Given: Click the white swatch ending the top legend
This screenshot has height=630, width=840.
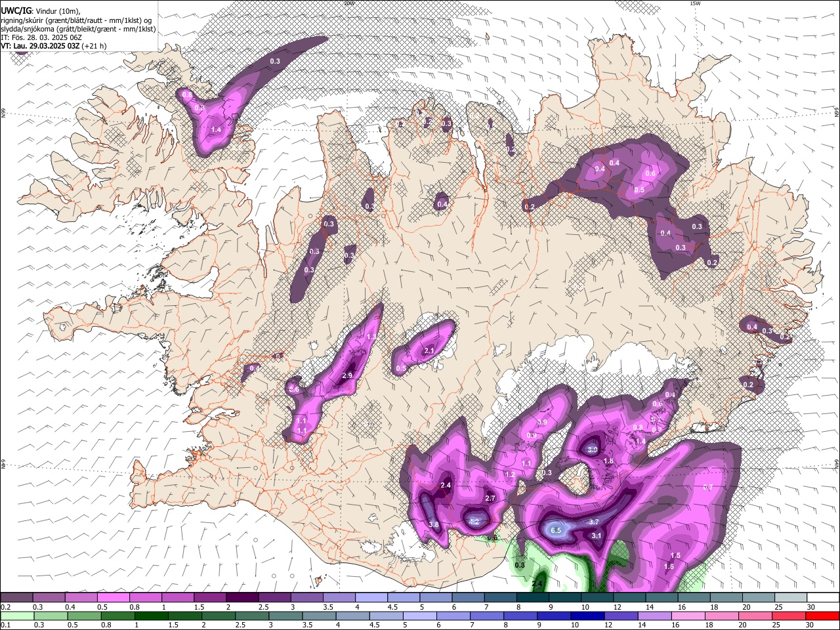Looking at the screenshot, I should coord(822,597).
